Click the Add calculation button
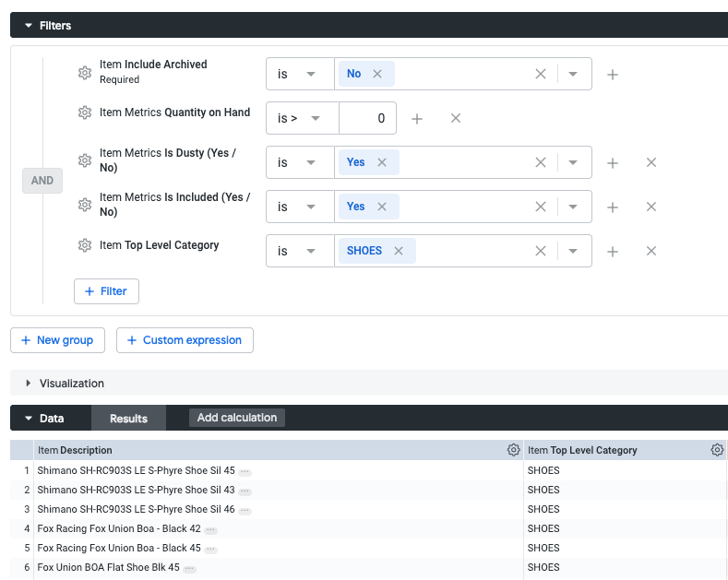The height and width of the screenshot is (580, 728). pos(237,418)
